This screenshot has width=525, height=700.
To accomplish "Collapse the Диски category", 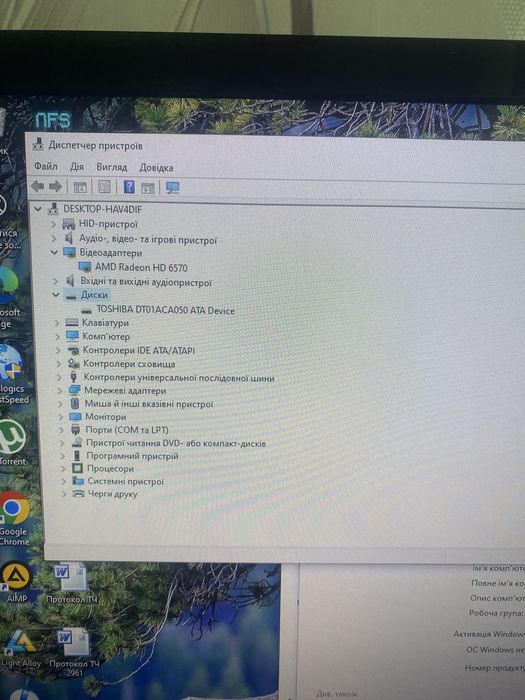I will [56, 295].
